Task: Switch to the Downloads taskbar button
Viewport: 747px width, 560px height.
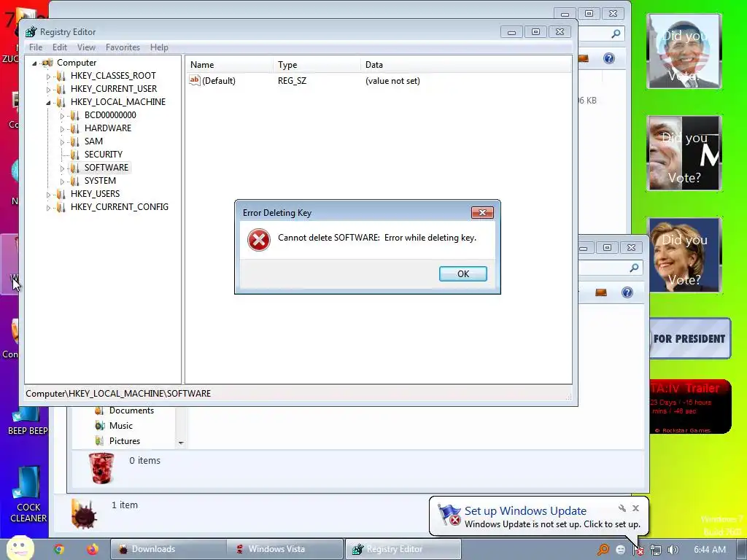Action: (x=168, y=549)
